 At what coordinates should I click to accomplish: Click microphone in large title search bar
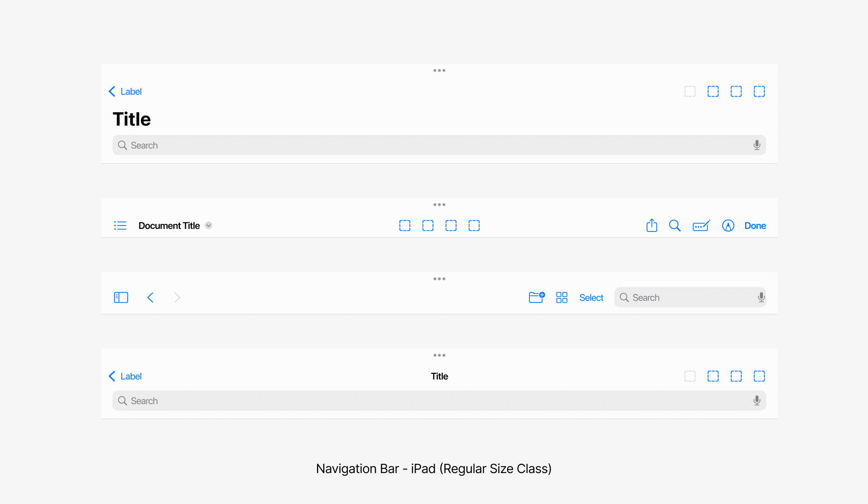(757, 145)
